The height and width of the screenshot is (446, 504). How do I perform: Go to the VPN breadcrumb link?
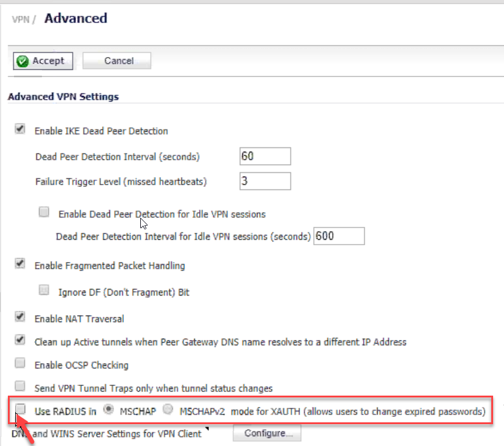click(20, 19)
